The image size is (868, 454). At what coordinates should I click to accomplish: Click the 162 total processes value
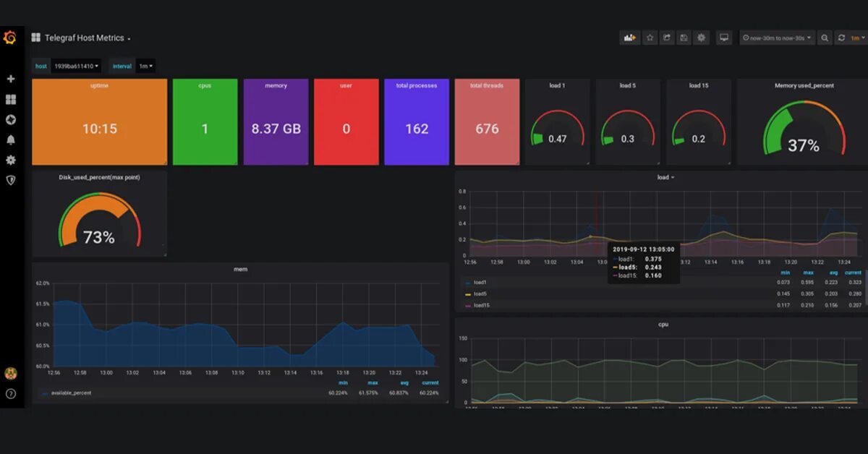417,129
